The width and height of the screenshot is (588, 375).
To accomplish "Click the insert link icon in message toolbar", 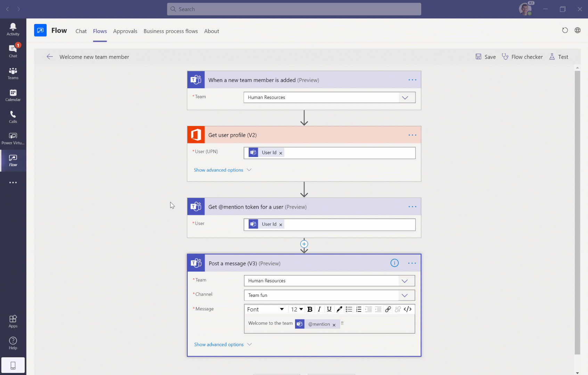I will (x=388, y=309).
